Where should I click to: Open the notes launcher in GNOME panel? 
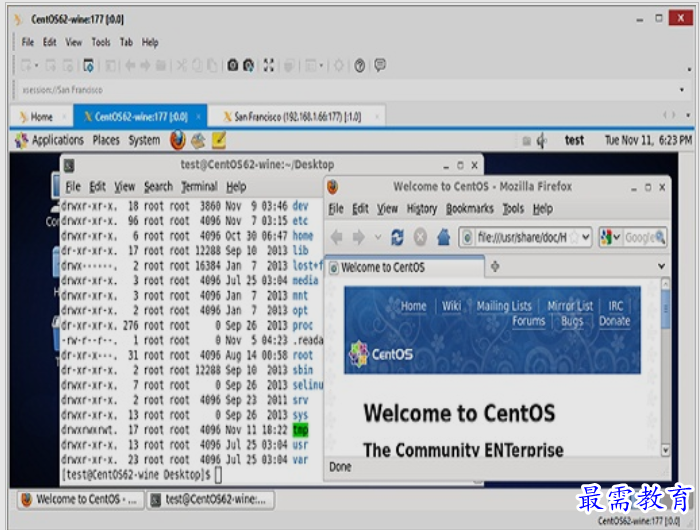pos(219,140)
